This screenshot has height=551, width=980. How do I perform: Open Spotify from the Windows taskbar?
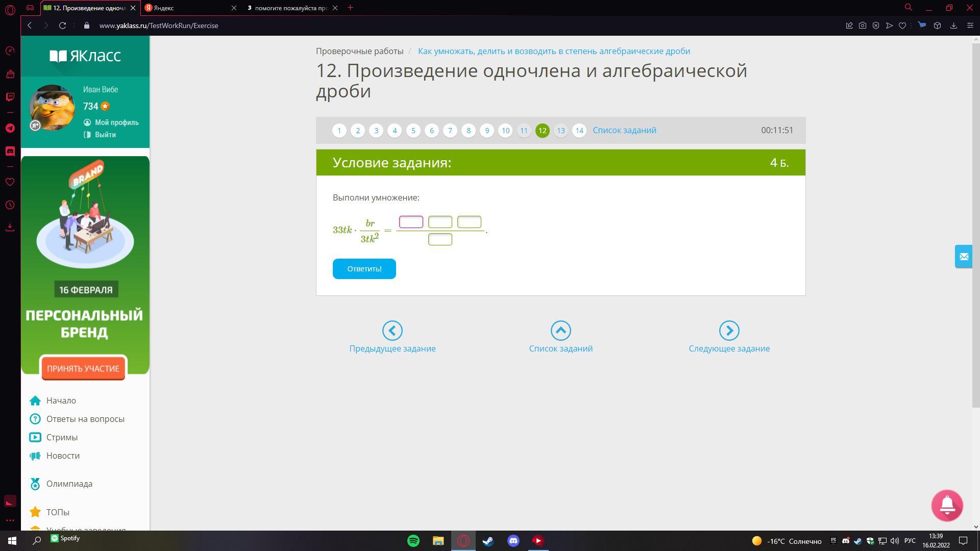413,541
